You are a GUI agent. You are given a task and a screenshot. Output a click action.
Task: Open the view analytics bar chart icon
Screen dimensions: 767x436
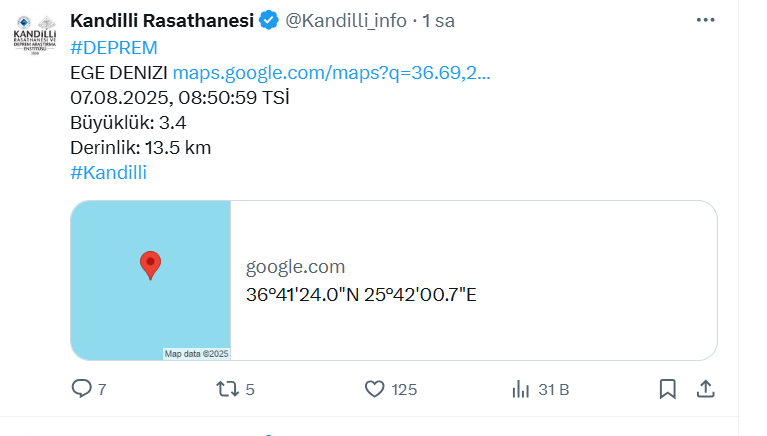click(521, 390)
